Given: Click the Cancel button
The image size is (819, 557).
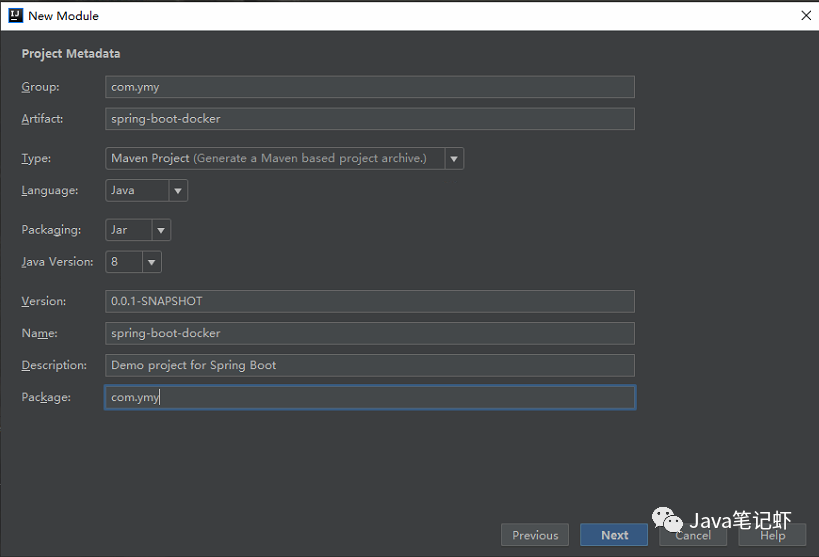Looking at the screenshot, I should [693, 535].
